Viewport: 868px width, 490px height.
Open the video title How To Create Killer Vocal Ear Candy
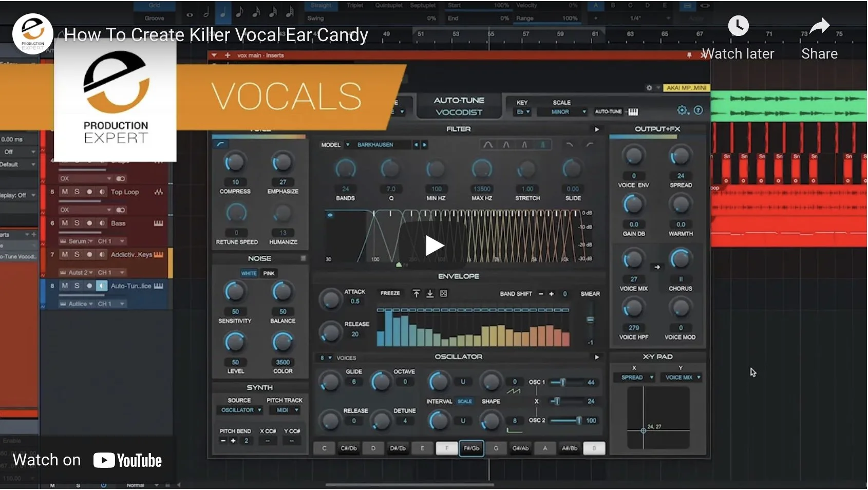pyautogui.click(x=216, y=35)
